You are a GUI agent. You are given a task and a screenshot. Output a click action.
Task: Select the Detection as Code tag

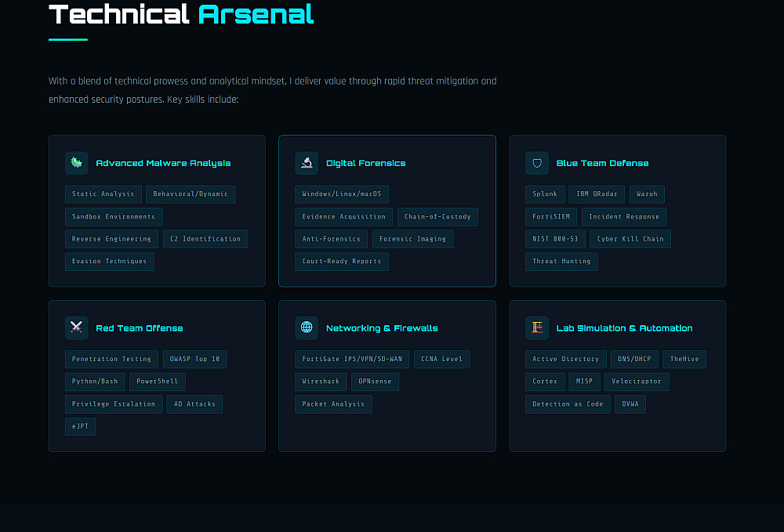tap(568, 404)
